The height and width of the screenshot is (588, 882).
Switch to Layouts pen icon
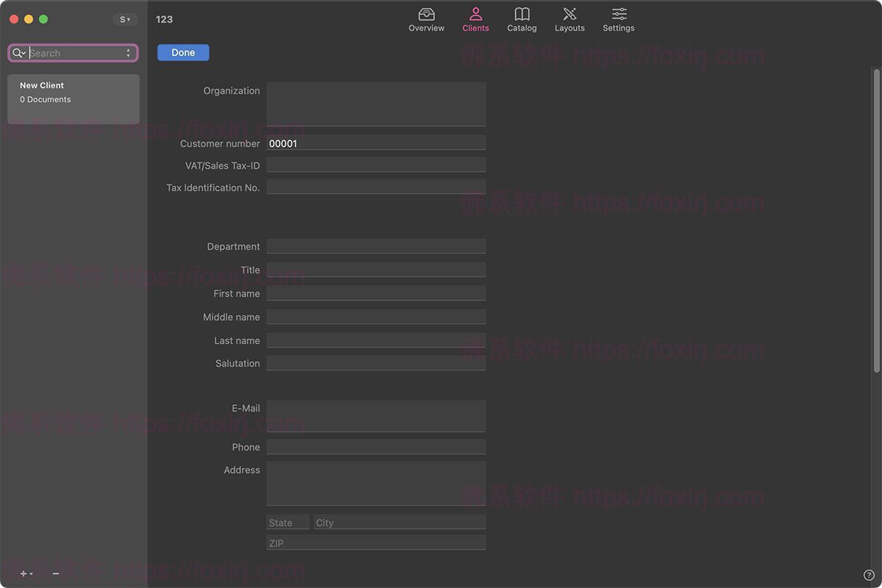(x=569, y=14)
